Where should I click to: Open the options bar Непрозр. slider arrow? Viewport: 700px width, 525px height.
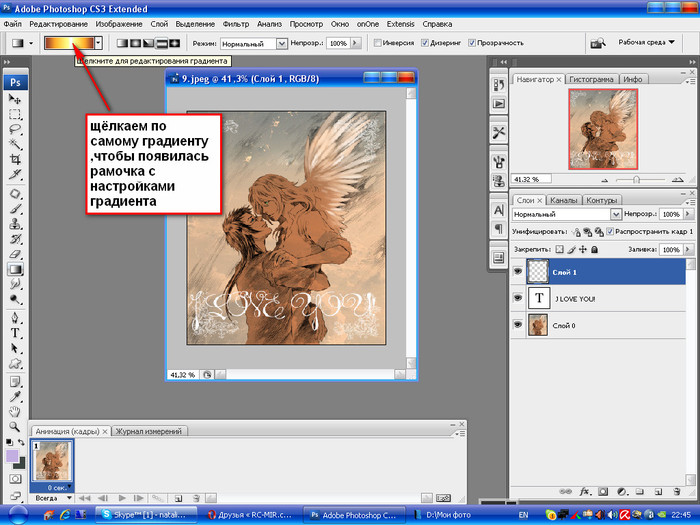(x=355, y=43)
